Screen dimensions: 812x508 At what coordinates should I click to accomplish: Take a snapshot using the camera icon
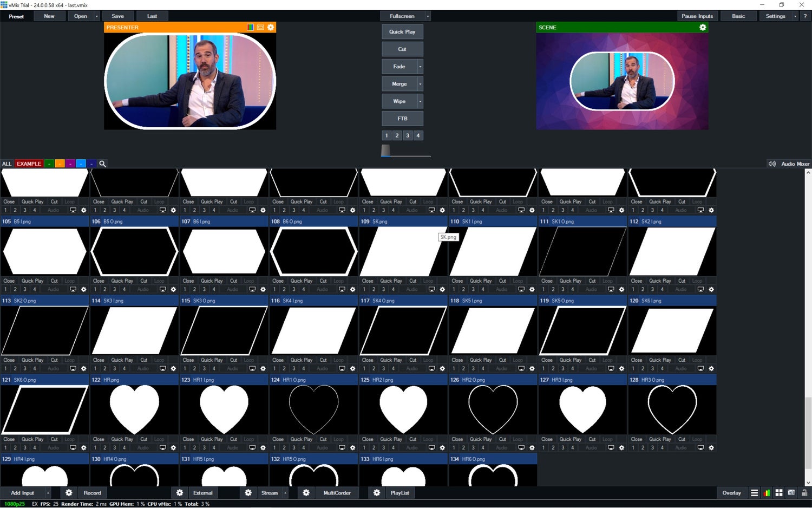coord(791,493)
